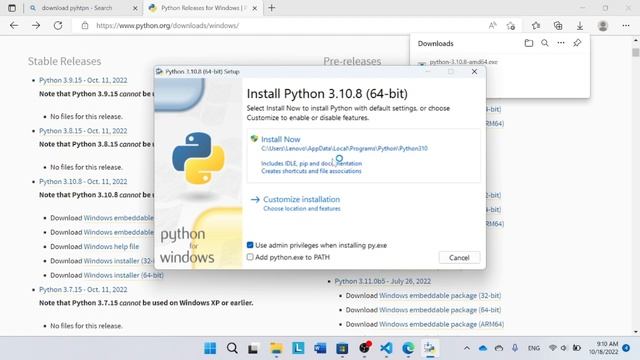Uncheck Use admin privileges when installing py.exe
Image resolution: width=640 pixels, height=360 pixels.
[250, 245]
